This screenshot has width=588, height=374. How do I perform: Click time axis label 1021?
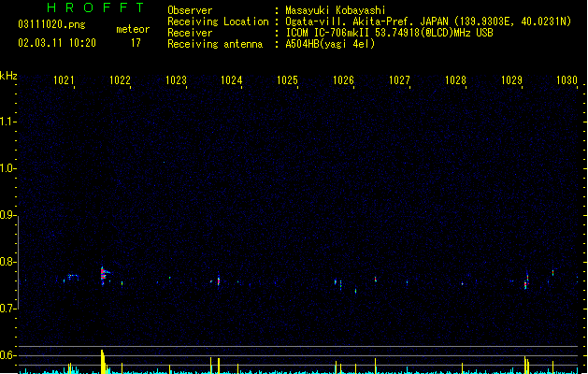pyautogui.click(x=64, y=79)
